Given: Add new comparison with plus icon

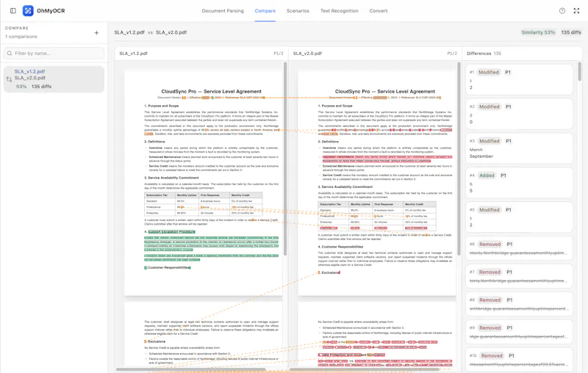Looking at the screenshot, I should [96, 33].
